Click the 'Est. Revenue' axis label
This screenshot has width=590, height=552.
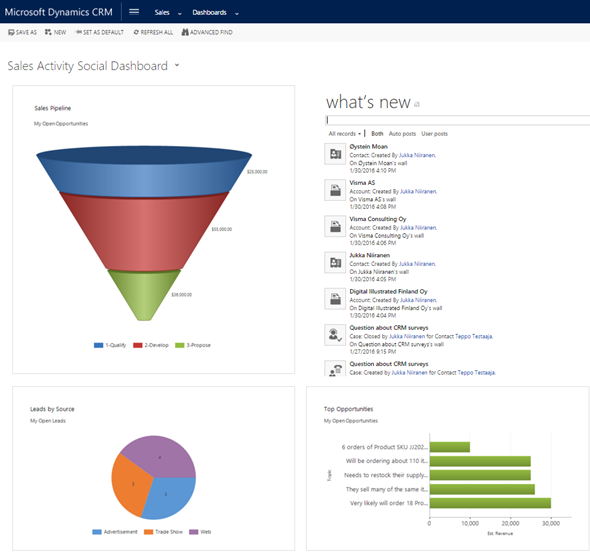point(500,533)
